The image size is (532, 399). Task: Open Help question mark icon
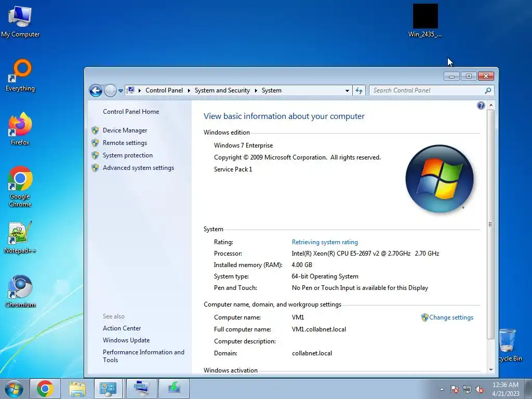pyautogui.click(x=481, y=105)
